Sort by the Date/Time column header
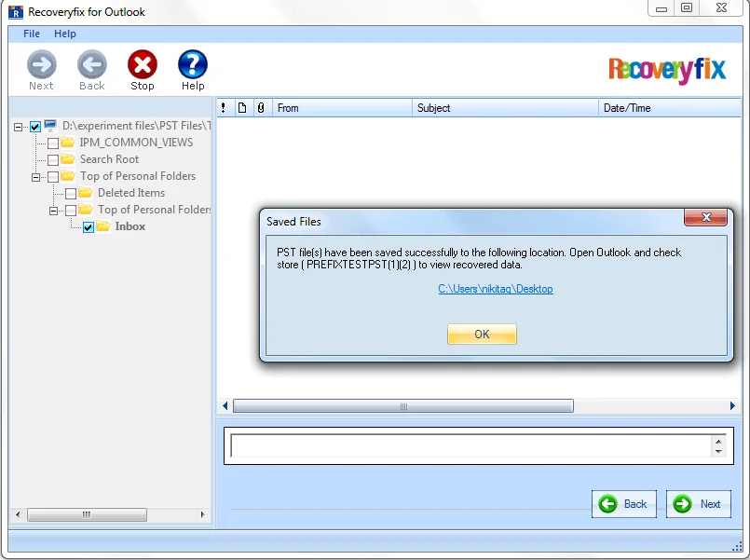Screen dimensions: 750x560 [x=670, y=107]
